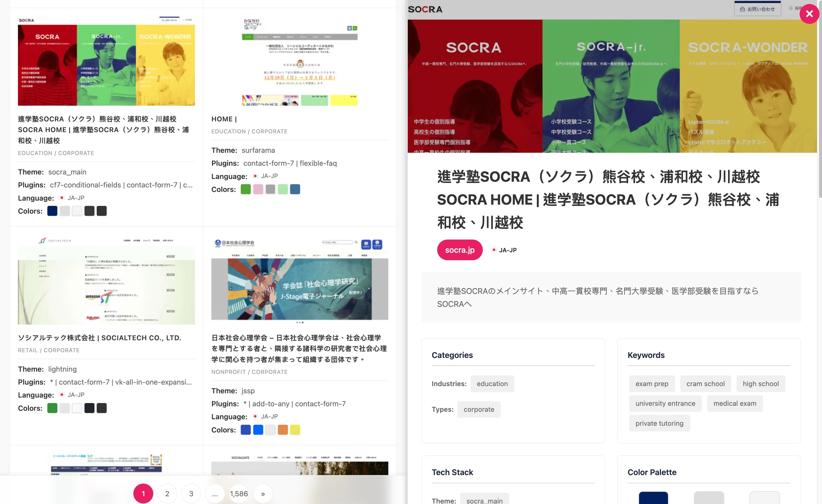Image resolution: width=822 pixels, height=504 pixels.
Task: Close the SOCRA detail panel with the pink X
Action: (x=809, y=14)
